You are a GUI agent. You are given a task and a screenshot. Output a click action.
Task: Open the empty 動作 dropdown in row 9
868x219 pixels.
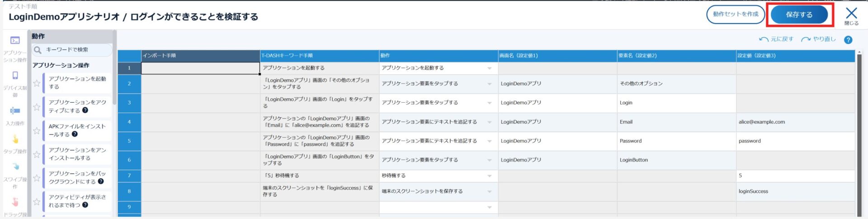pos(489,207)
